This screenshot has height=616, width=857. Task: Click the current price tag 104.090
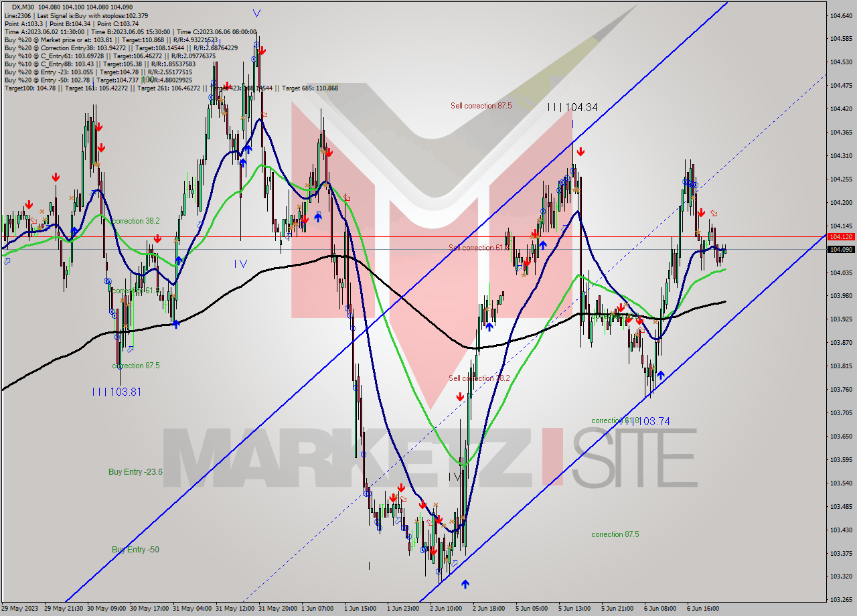coord(841,250)
